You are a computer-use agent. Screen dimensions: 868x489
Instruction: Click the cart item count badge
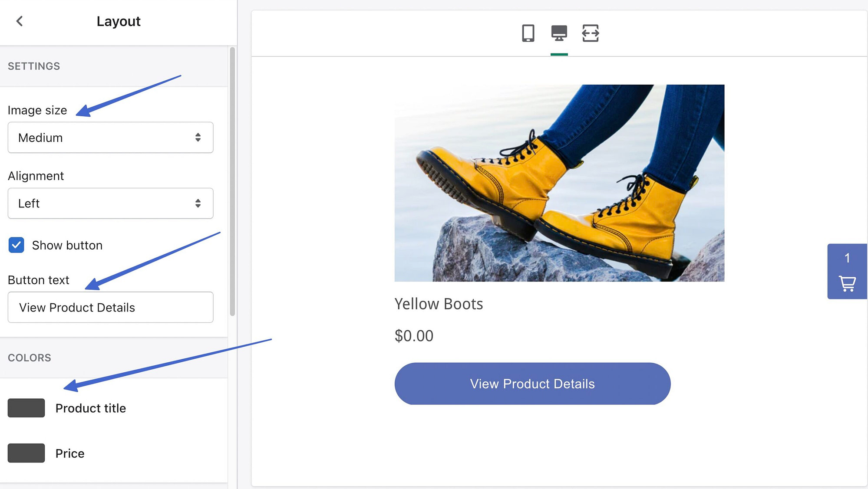pos(847,258)
